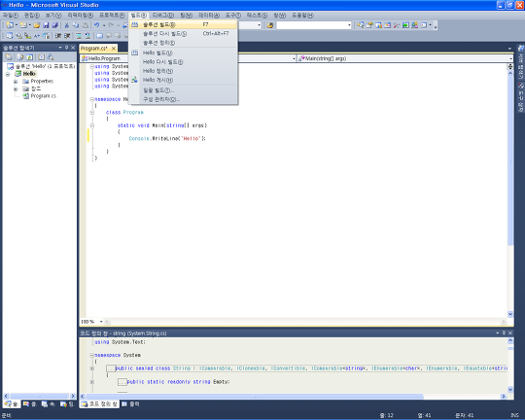
Task: Click the Comment Out Lines icon
Action: [79, 36]
